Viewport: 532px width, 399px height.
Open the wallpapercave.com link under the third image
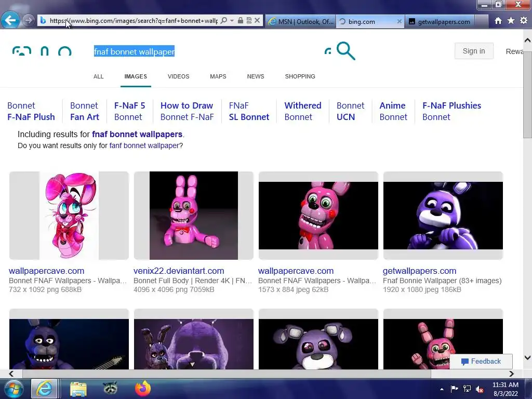(296, 271)
